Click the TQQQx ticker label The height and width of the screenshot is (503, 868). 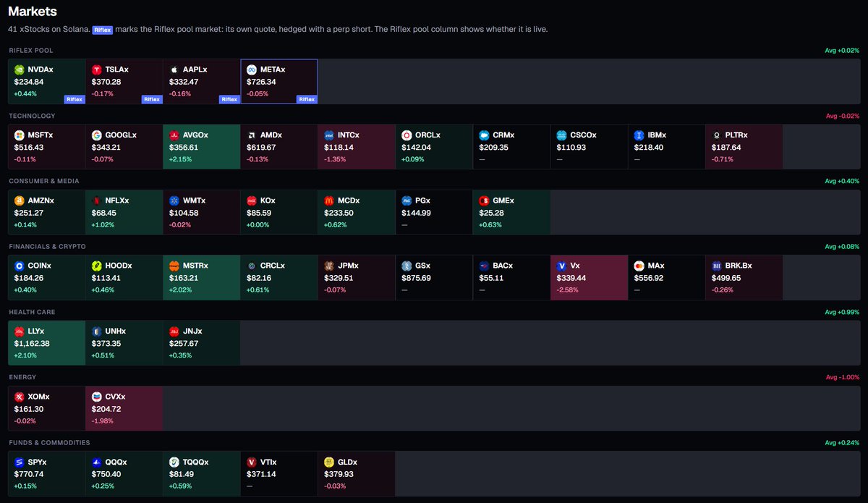point(195,462)
